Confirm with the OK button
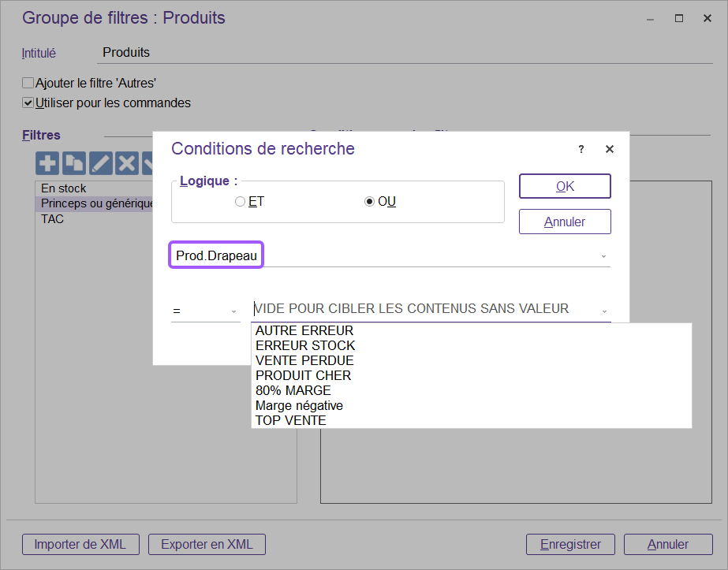Viewport: 728px width, 570px height. pos(565,186)
